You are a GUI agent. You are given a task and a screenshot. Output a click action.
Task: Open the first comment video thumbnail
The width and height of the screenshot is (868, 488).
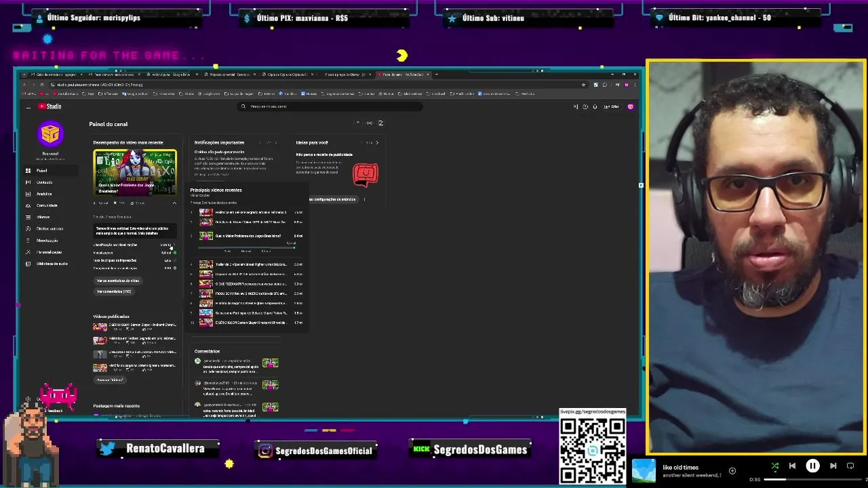(x=271, y=364)
